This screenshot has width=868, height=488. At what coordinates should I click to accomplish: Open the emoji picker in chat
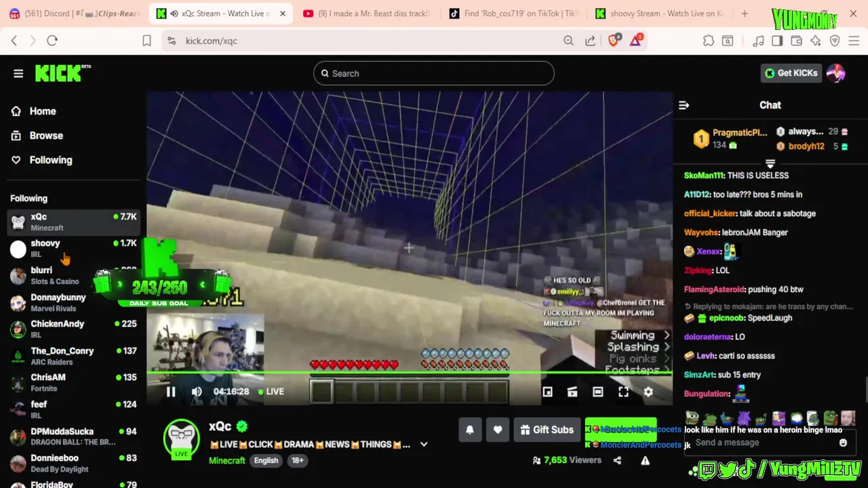(843, 443)
